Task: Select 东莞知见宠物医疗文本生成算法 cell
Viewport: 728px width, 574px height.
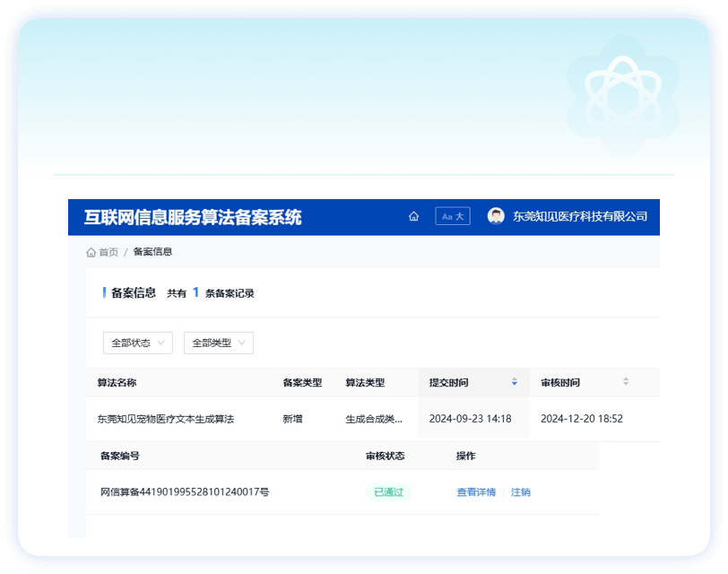Action: 166,419
